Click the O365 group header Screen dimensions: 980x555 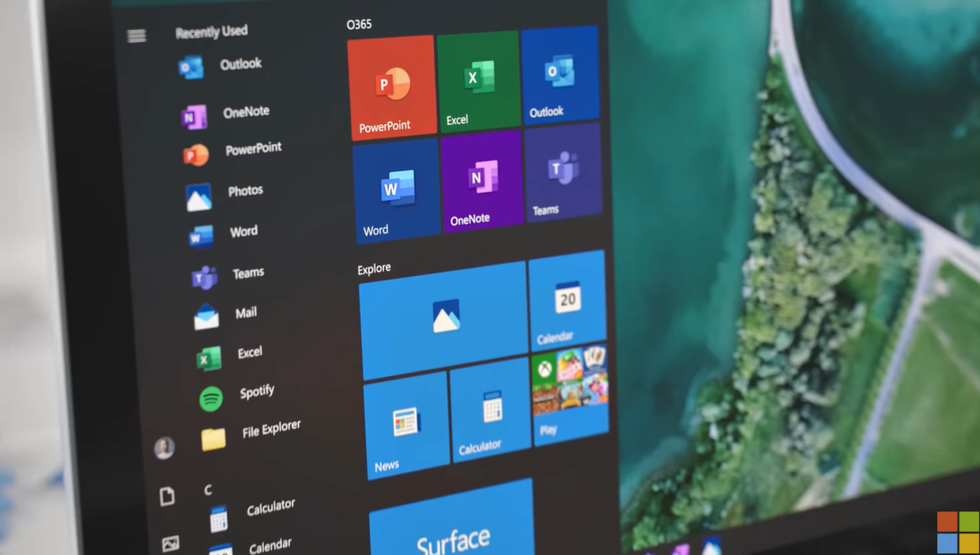pyautogui.click(x=359, y=25)
